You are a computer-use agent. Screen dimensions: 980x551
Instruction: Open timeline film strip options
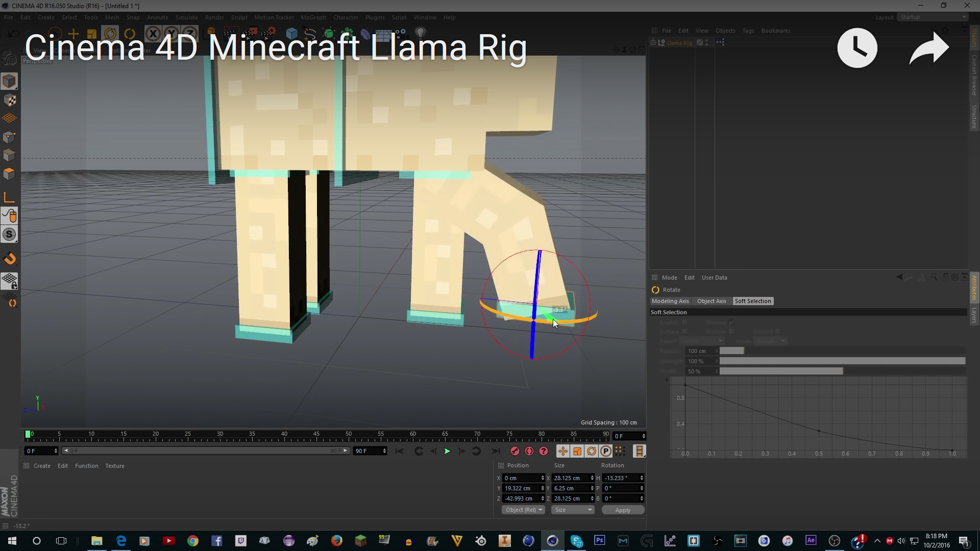coord(639,451)
